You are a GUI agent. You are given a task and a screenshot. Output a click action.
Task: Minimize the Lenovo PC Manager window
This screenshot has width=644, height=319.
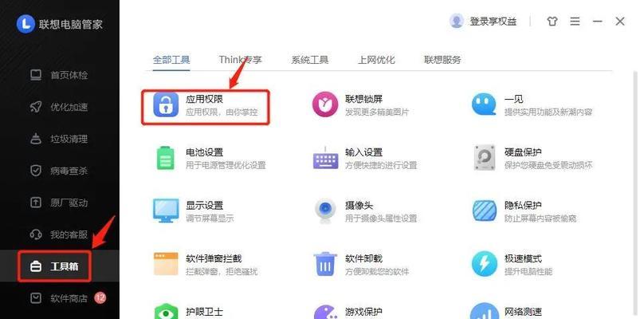point(598,22)
